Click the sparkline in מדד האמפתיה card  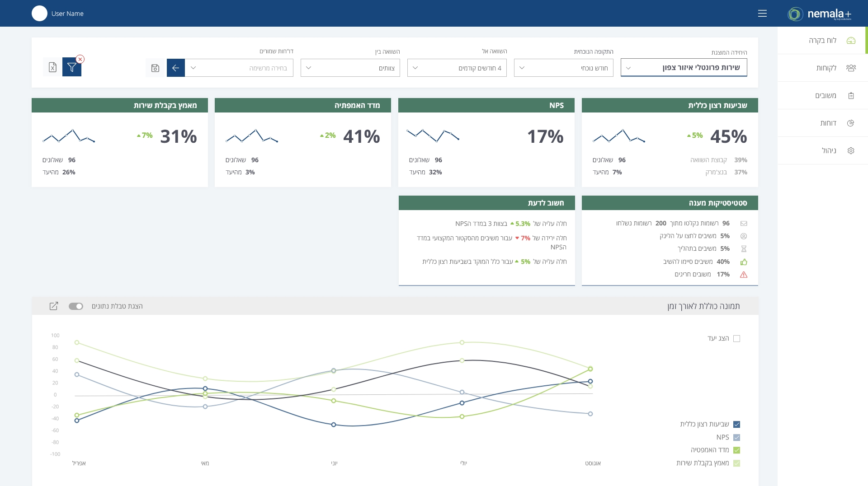click(252, 136)
